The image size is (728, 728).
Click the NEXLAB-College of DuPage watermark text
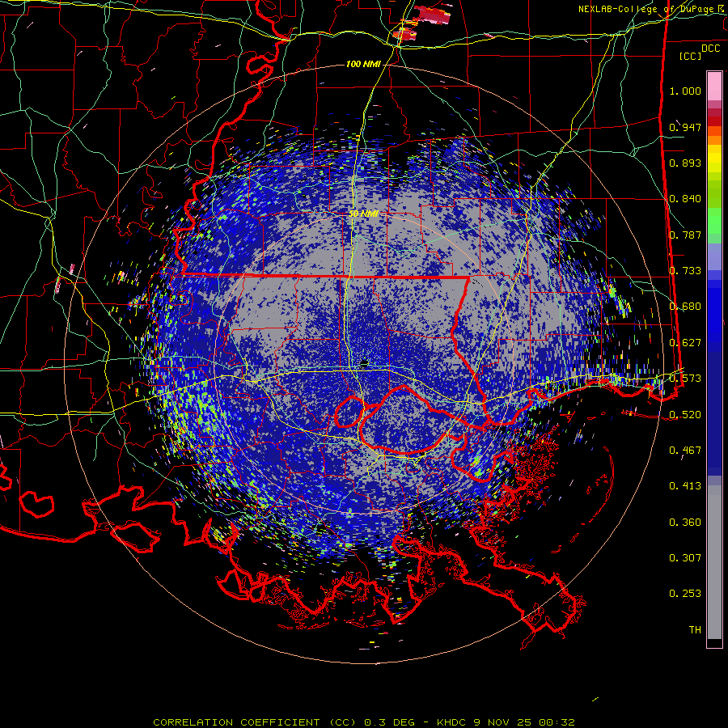(x=652, y=9)
